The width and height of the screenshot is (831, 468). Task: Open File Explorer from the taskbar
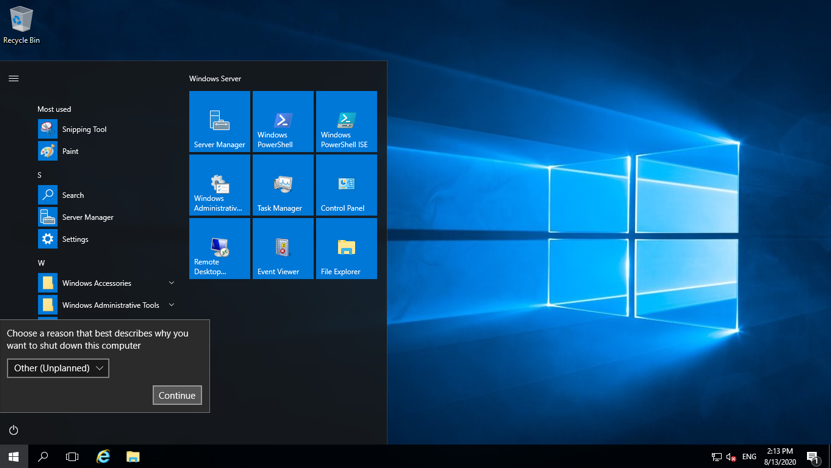tap(132, 456)
